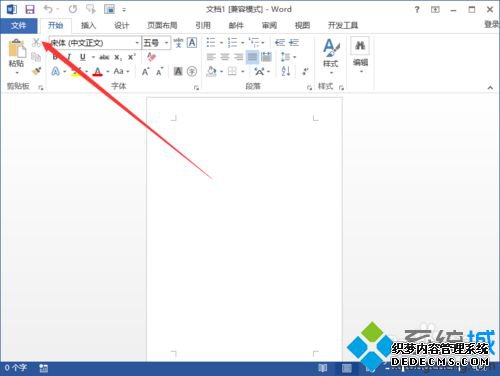Screen dimensions: 500x376
Task: Switch to the 引用 References tab
Action: click(203, 25)
